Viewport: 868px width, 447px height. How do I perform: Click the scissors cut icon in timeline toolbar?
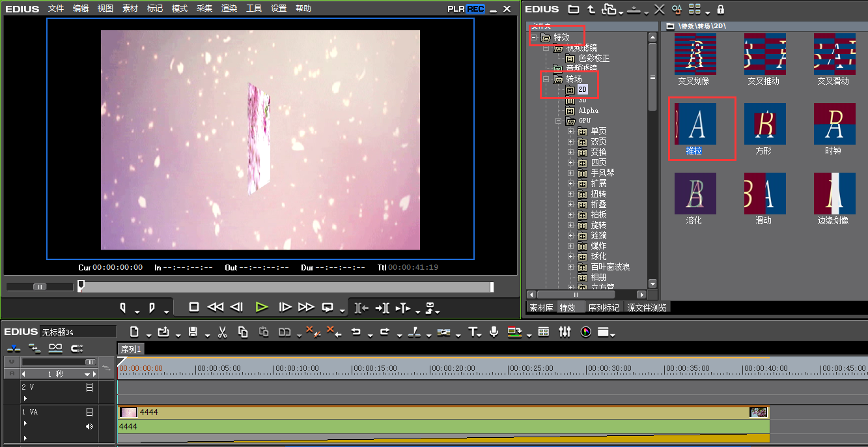pos(222,332)
